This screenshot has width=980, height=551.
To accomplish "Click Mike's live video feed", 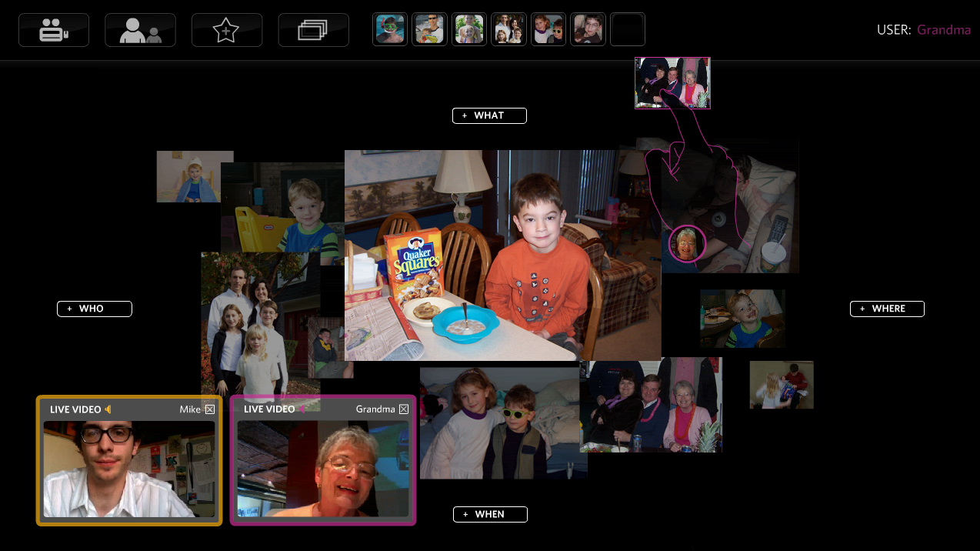I will point(129,469).
